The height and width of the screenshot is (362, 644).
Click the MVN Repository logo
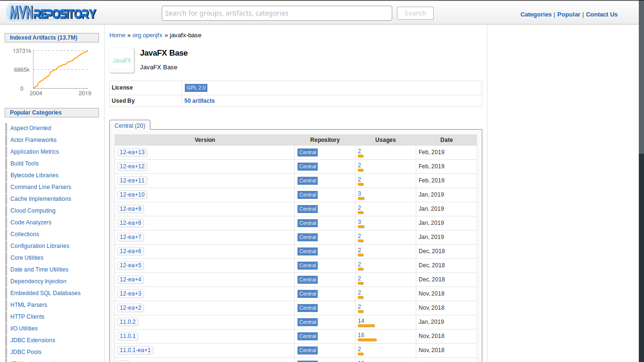(x=52, y=13)
